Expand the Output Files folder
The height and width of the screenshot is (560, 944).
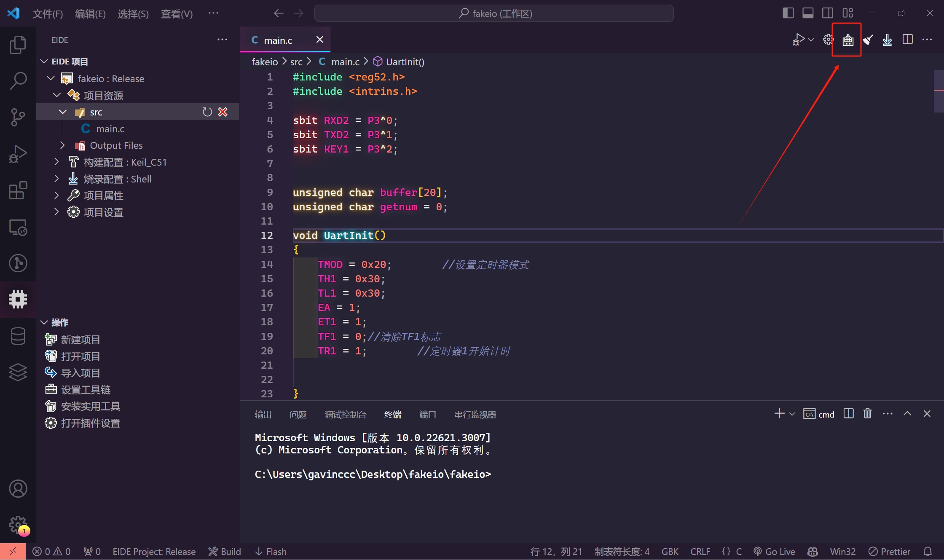(63, 145)
